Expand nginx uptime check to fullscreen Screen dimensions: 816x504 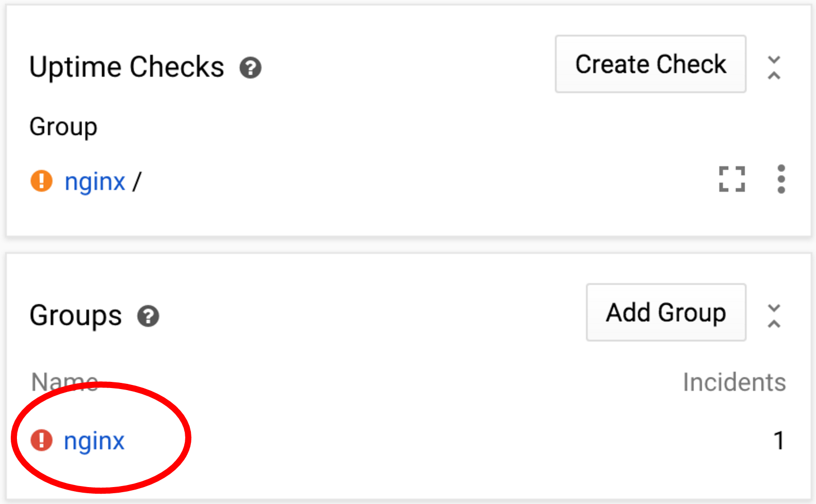731,179
